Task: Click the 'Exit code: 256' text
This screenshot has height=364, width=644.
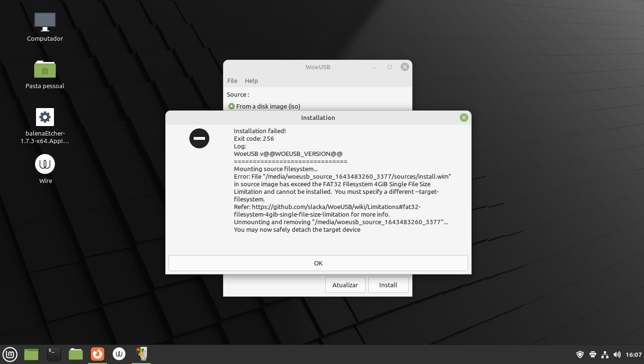Action: pos(254,139)
